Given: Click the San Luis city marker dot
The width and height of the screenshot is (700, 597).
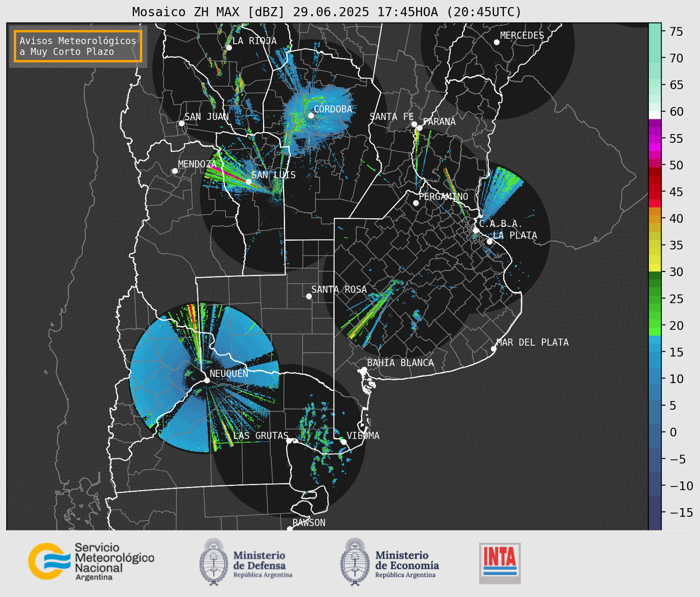Looking at the screenshot, I should point(249,182).
